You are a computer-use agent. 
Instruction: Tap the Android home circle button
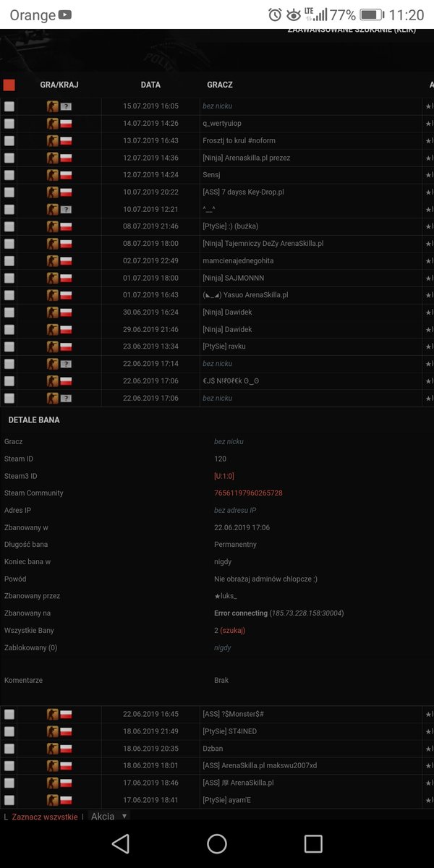pos(217,843)
